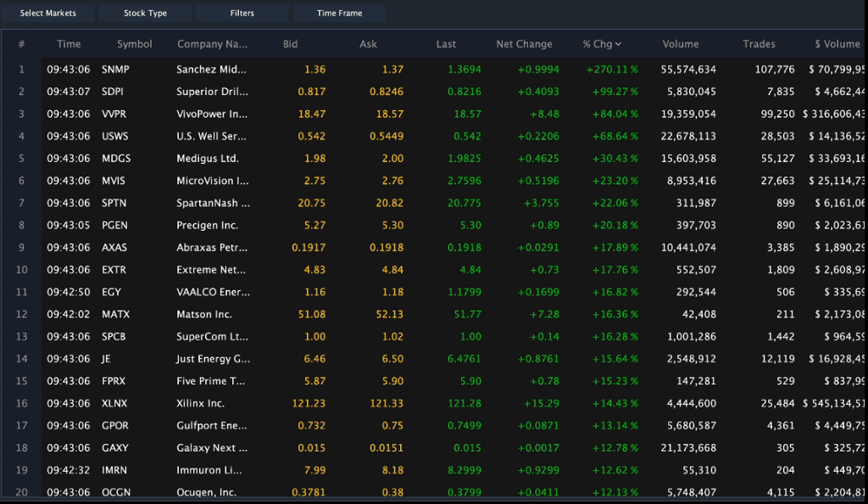Click the +270.11 % change value

[x=612, y=70]
